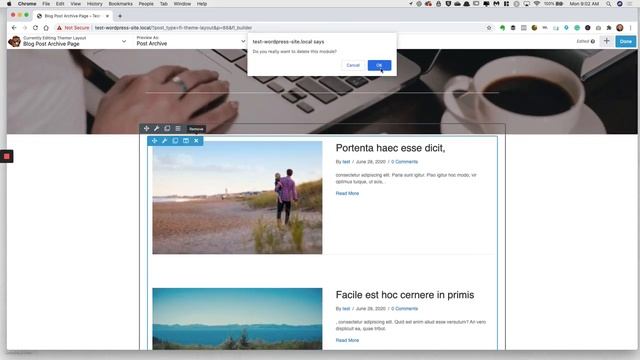Close the Blog Post Archive Page tab
This screenshot has height=360, width=640.
107,16
